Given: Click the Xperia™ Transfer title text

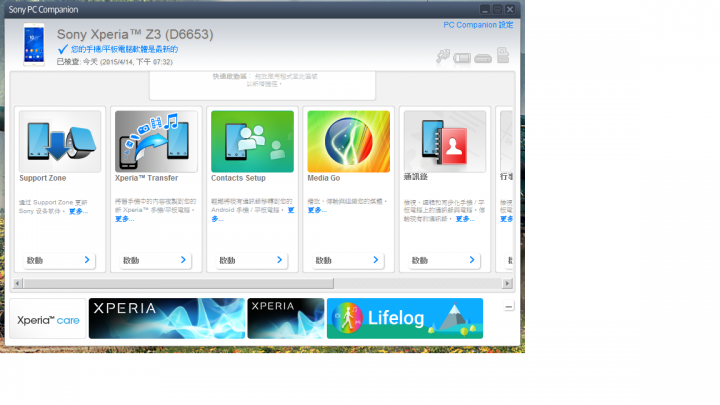Looking at the screenshot, I should 146,178.
